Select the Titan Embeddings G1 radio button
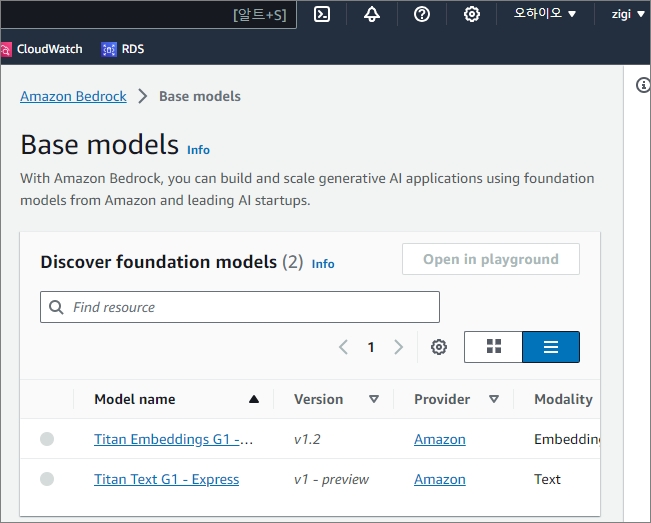Screen dimensions: 651x523 47,439
